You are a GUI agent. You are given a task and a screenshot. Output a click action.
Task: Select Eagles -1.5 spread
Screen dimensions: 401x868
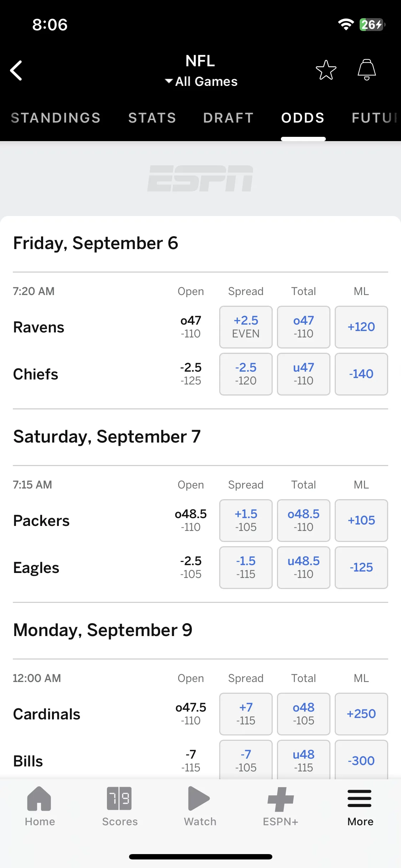(246, 568)
